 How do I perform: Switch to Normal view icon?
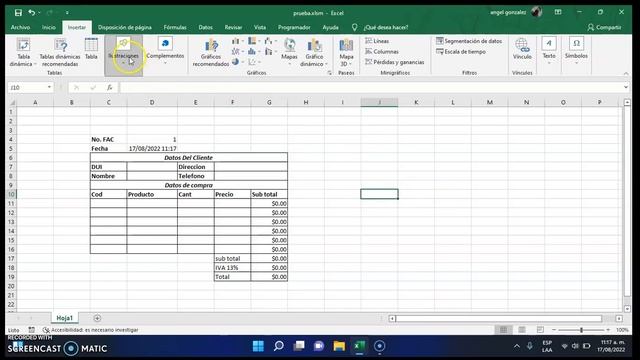[503, 330]
